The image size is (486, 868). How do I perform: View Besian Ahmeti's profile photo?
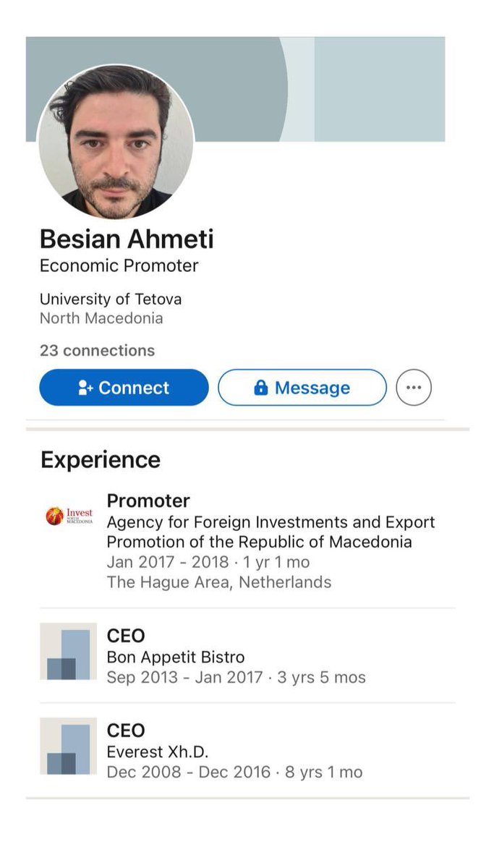[x=116, y=142]
